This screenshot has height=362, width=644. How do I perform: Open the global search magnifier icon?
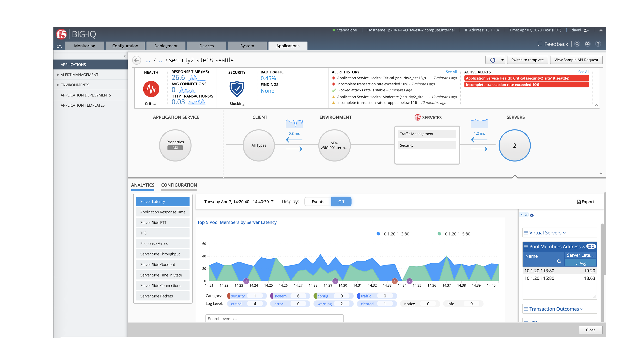click(577, 44)
